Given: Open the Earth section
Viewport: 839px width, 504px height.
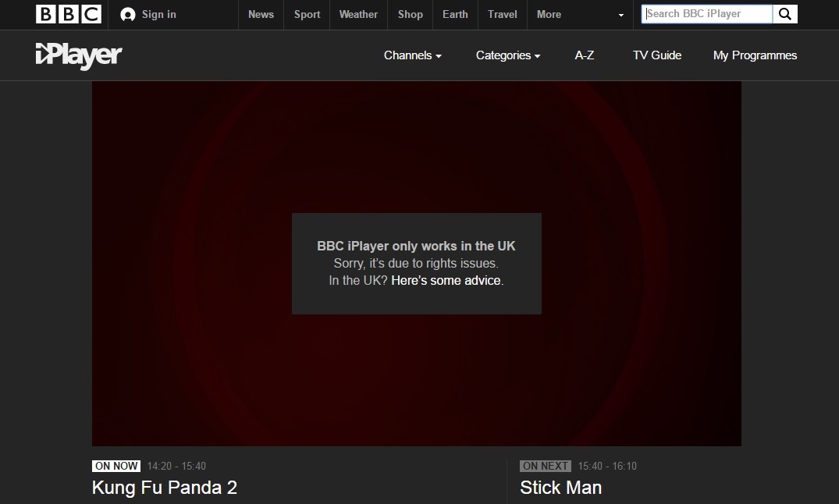Looking at the screenshot, I should [x=455, y=15].
